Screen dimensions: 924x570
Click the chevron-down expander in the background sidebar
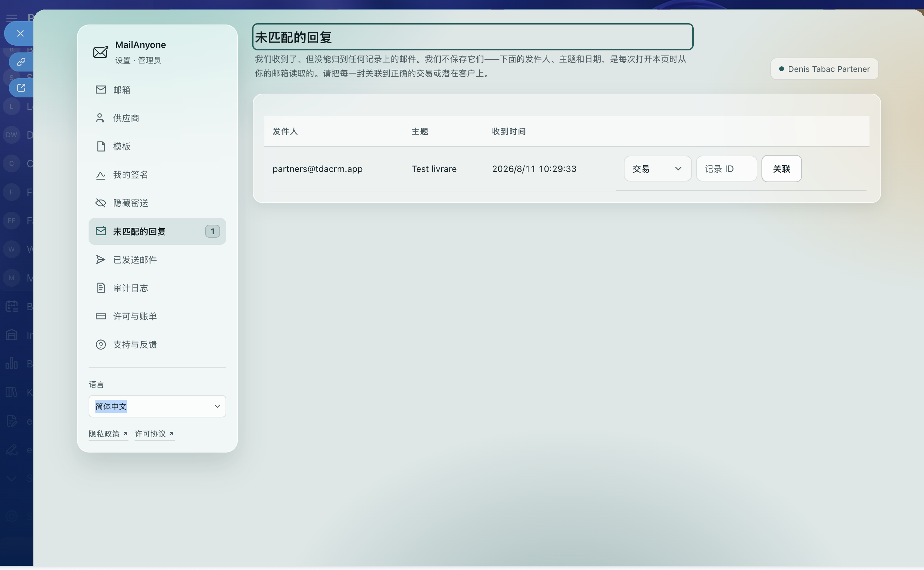pyautogui.click(x=12, y=478)
